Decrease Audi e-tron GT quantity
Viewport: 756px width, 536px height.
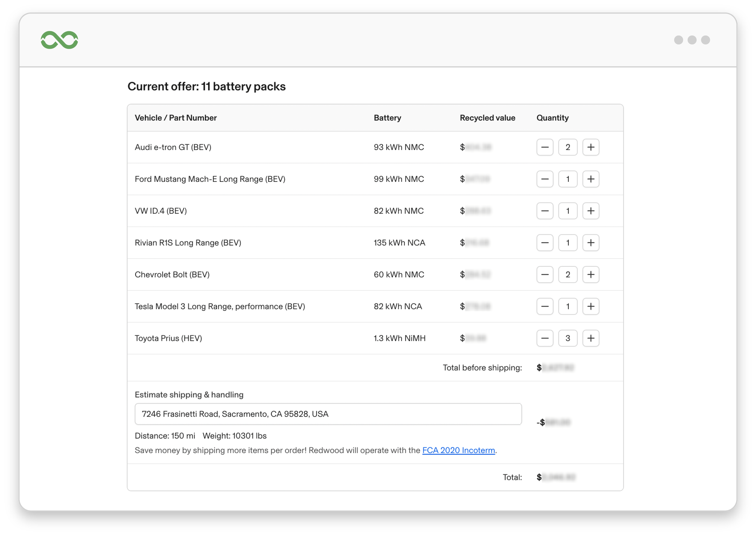545,147
